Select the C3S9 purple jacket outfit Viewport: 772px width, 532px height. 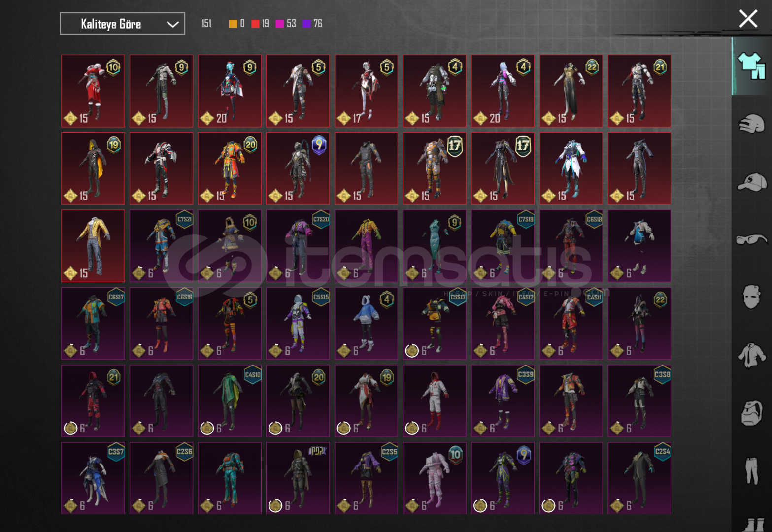click(x=503, y=401)
